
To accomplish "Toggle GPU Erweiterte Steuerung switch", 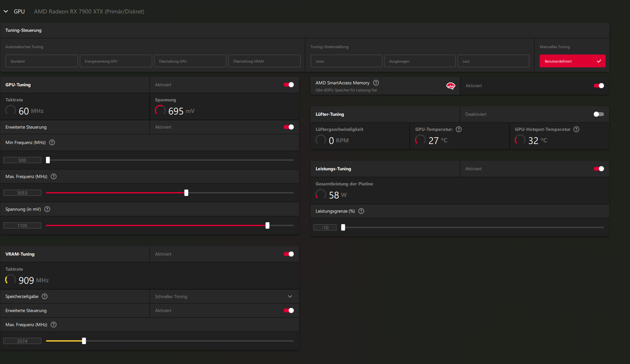I will 289,127.
